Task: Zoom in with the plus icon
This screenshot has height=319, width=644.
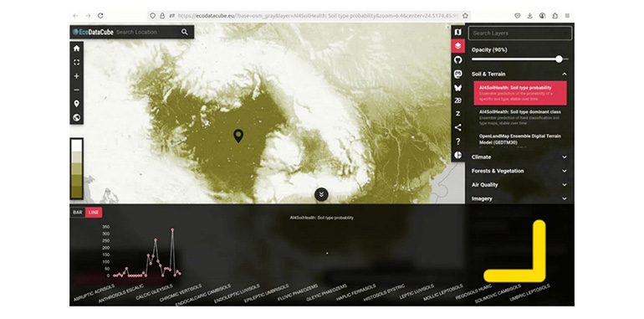Action: (76, 76)
